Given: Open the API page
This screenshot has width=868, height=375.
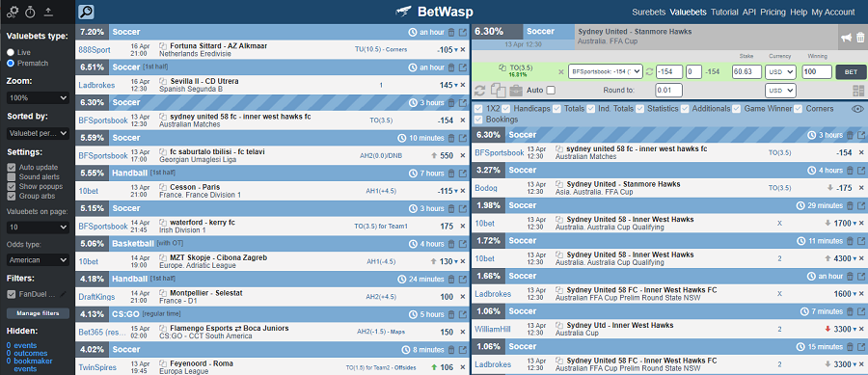Looking at the screenshot, I should pyautogui.click(x=749, y=12).
